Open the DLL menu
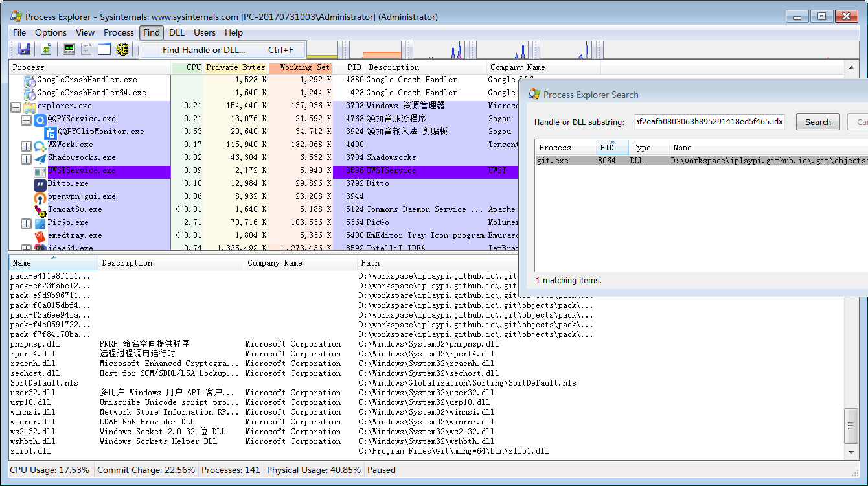 click(x=177, y=32)
